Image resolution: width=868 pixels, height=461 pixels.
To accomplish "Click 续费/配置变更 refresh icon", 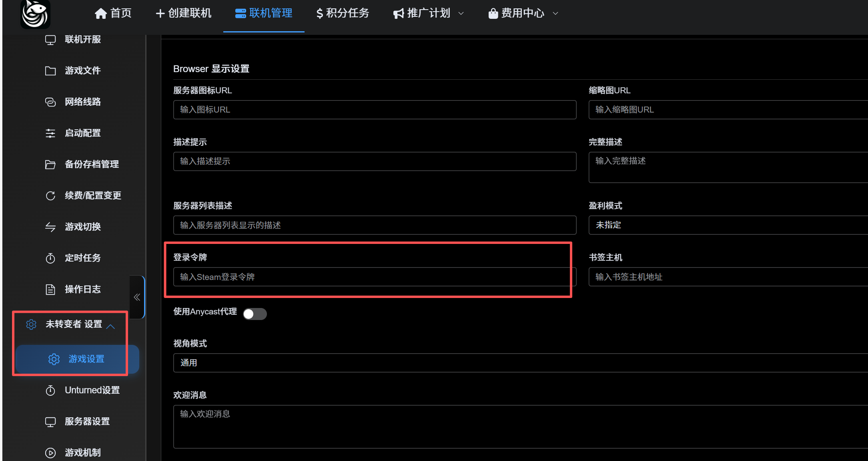I will 50,196.
